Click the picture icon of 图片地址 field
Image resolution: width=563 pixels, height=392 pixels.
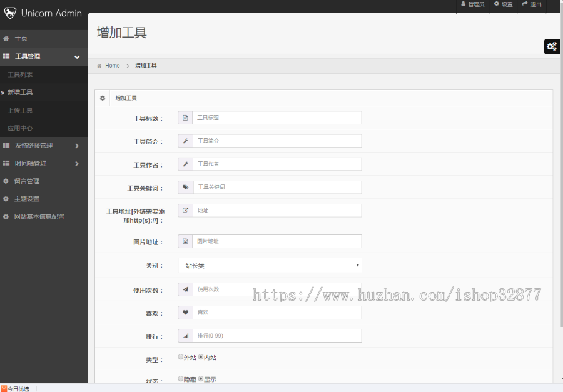coord(185,241)
